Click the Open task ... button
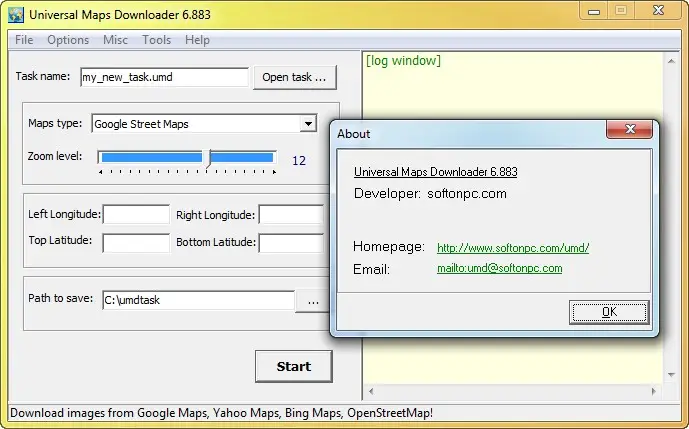Screen dimensions: 689x429 tap(295, 77)
